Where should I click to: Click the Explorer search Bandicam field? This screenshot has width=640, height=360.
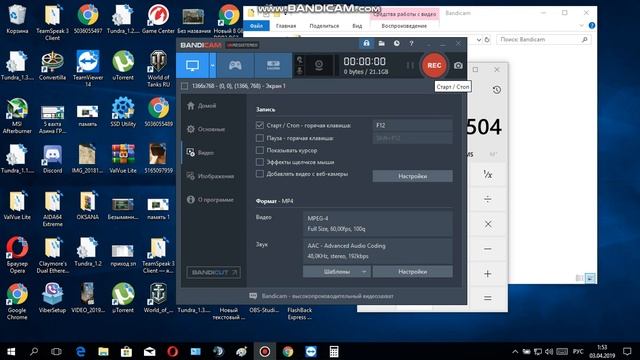[x=543, y=40]
